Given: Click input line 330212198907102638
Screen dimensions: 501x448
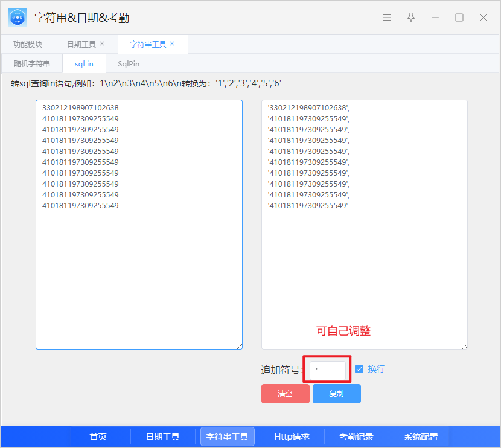Looking at the screenshot, I should click(x=80, y=108).
